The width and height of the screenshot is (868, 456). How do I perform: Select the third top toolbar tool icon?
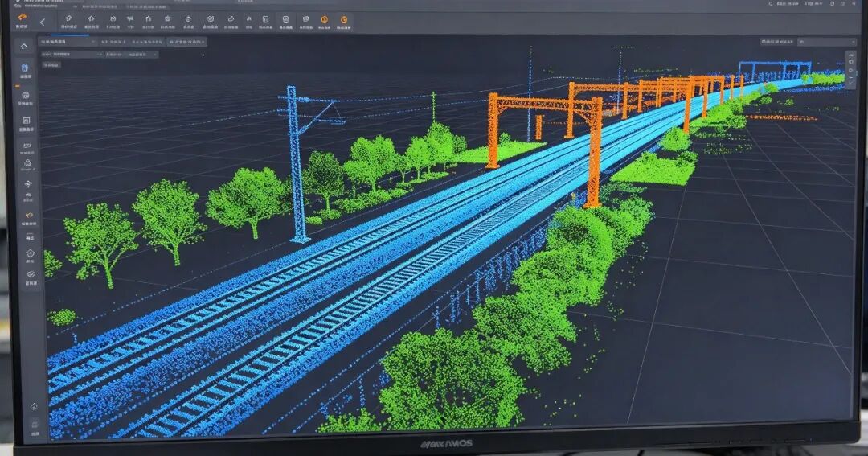point(113,18)
